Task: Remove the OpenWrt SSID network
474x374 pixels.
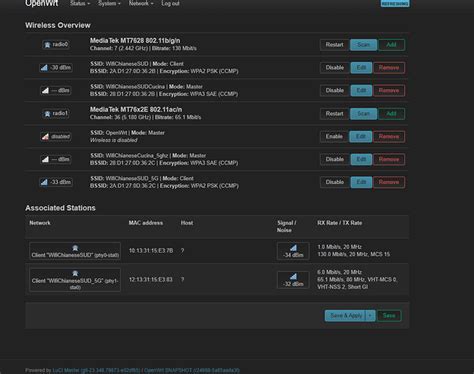Action: (x=389, y=136)
